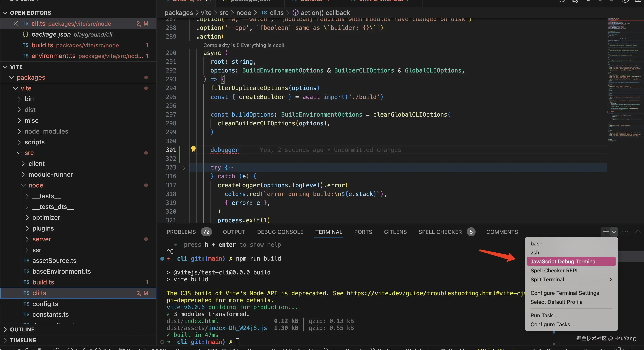Open the PROBLEMS tab

(x=181, y=232)
